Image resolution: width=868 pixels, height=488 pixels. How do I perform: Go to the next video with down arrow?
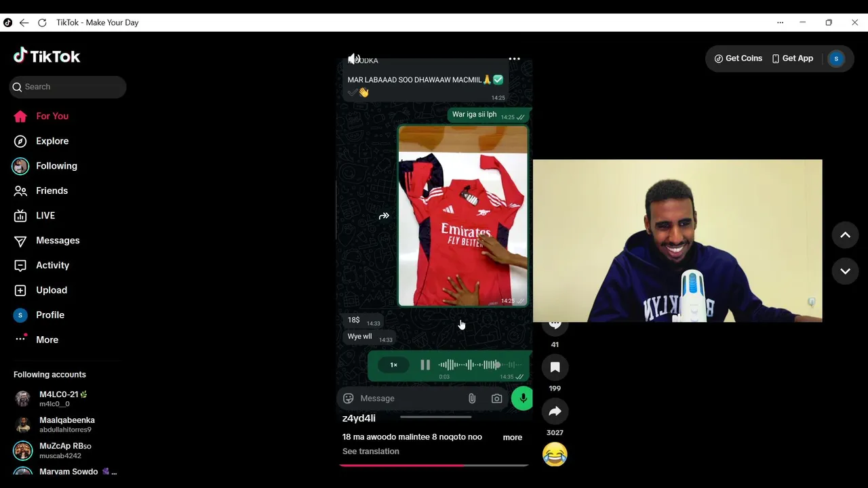tap(845, 271)
